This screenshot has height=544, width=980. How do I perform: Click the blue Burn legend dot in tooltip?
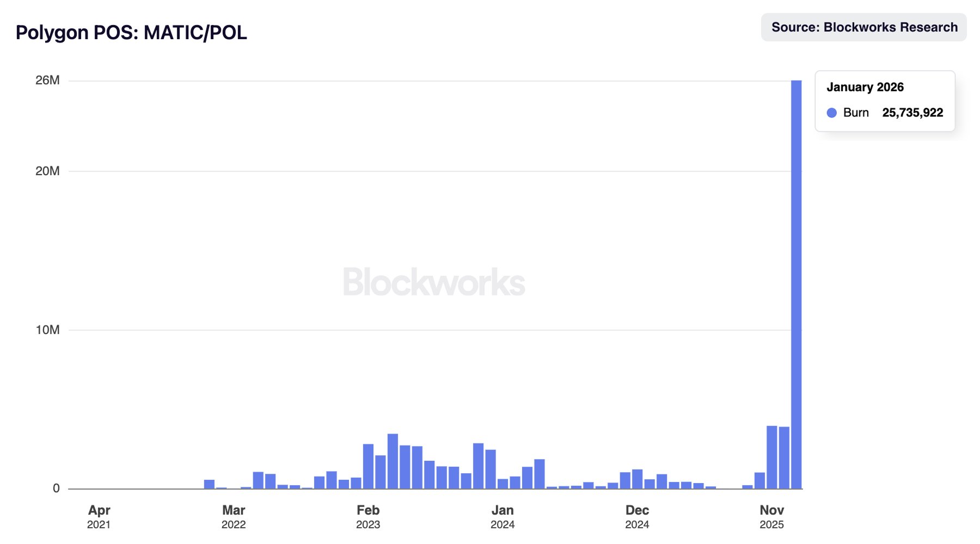[831, 113]
